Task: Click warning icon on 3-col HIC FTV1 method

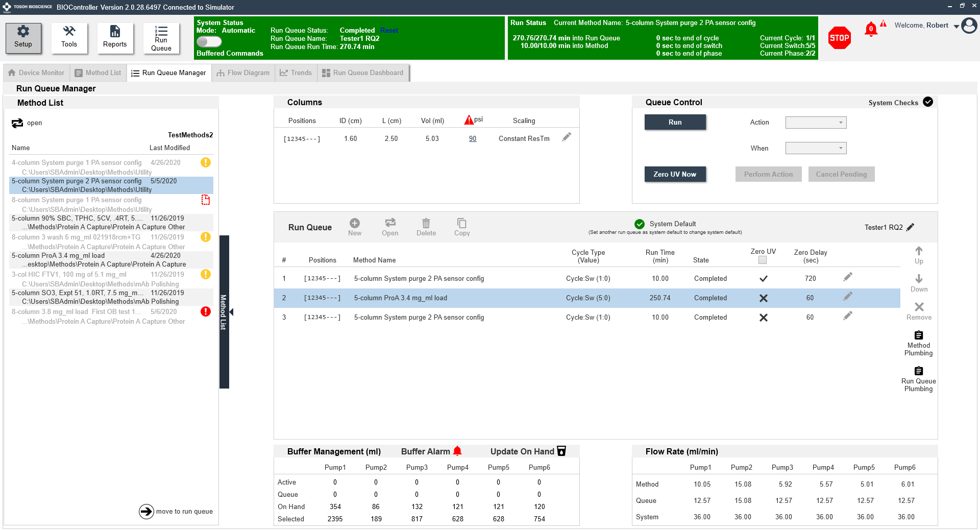Action: coord(206,274)
